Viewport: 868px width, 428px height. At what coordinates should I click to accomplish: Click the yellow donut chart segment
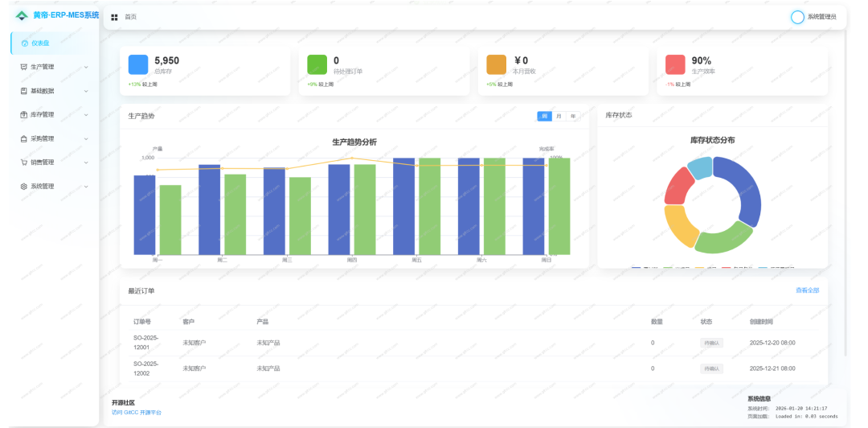point(678,226)
